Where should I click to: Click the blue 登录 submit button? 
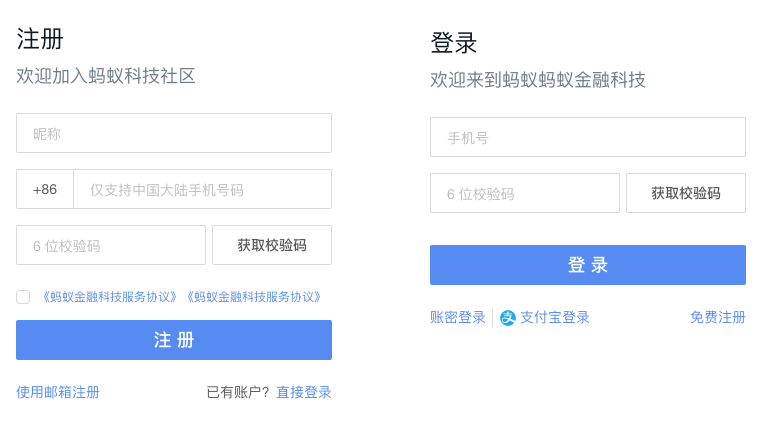[x=588, y=265]
